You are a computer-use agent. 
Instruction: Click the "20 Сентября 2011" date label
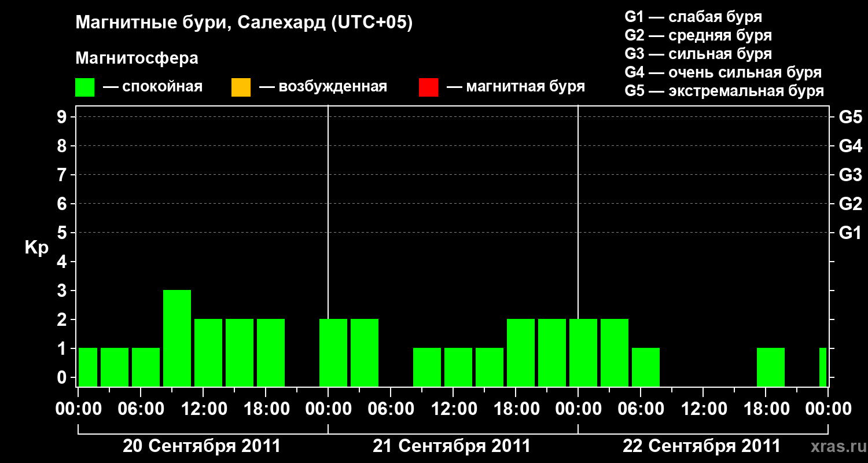[201, 446]
